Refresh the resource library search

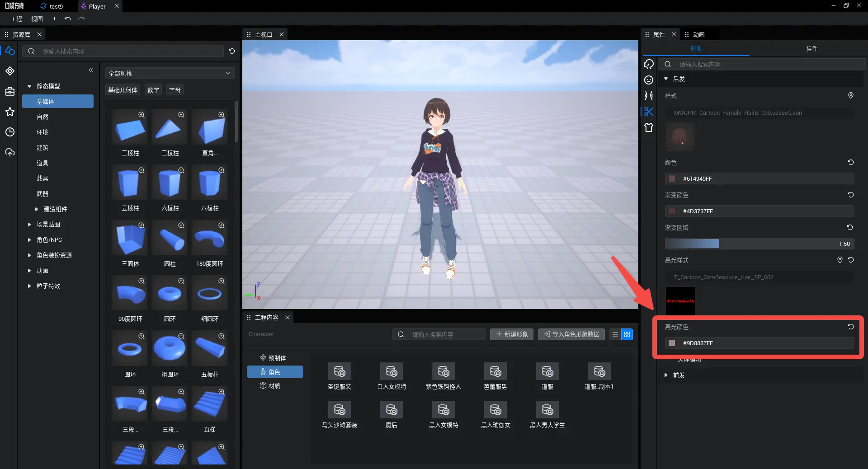coord(232,51)
